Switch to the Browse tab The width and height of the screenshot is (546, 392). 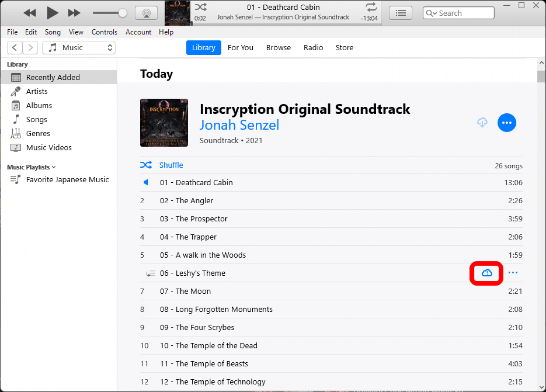tap(278, 48)
